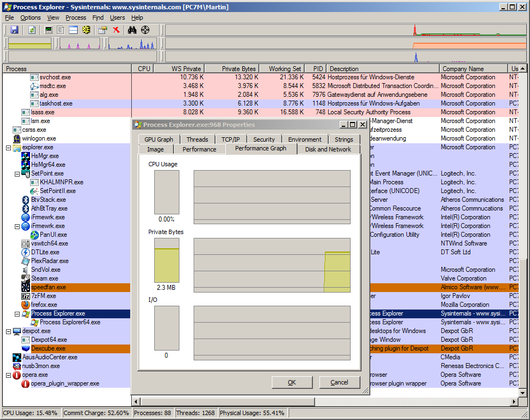This screenshot has height=420, width=530.
Task: Open the Options menu
Action: (31, 17)
